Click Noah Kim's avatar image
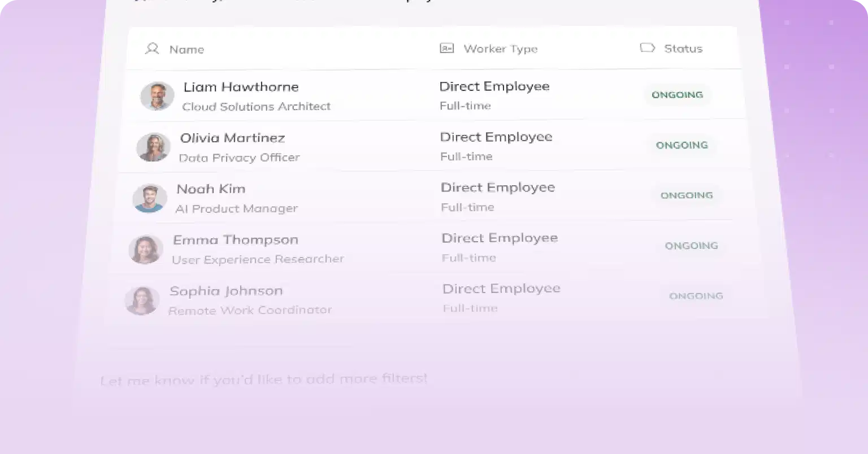The height and width of the screenshot is (454, 868). coord(150,198)
